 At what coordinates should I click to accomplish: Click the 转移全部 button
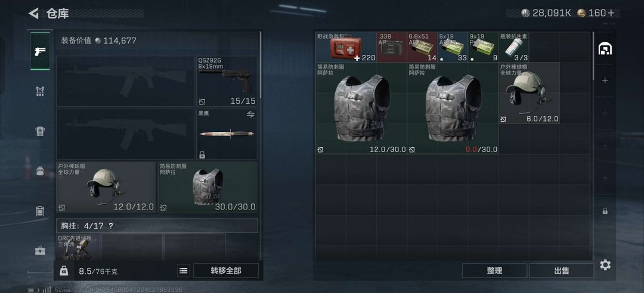[226, 271]
